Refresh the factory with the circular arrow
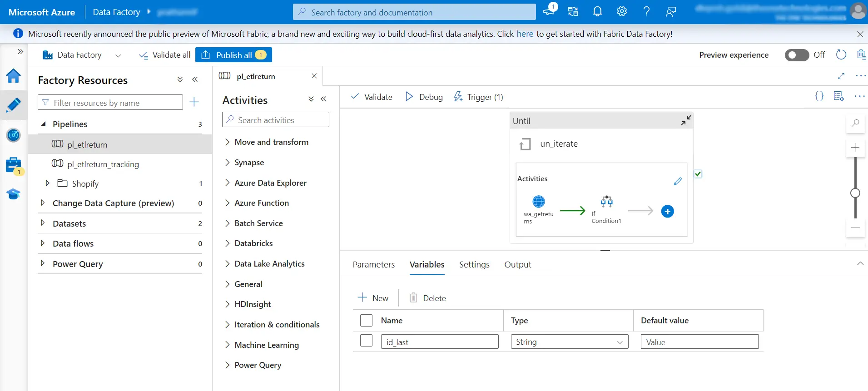The height and width of the screenshot is (391, 868). [x=841, y=55]
